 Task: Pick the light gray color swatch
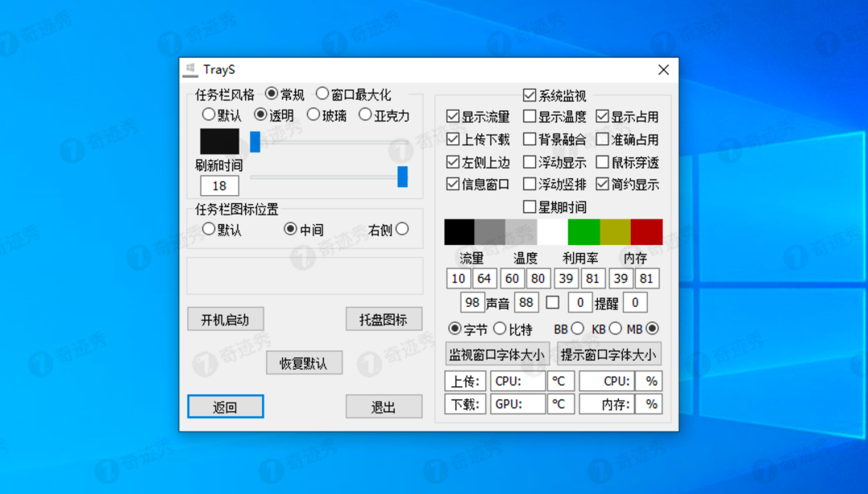[521, 232]
